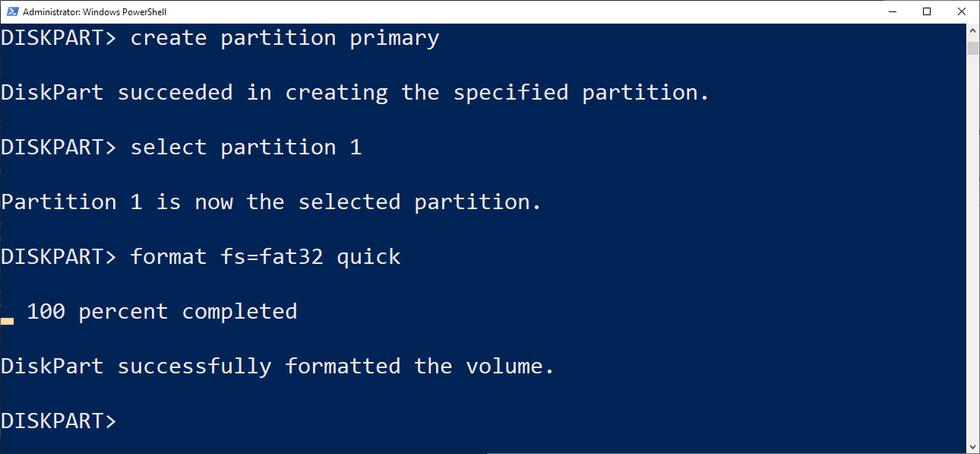This screenshot has width=980, height=454.
Task: Click the create partition primary command text
Action: point(285,38)
